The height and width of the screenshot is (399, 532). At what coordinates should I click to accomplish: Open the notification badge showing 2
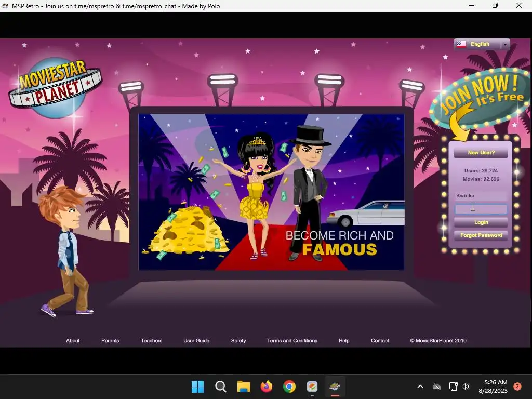(x=517, y=387)
